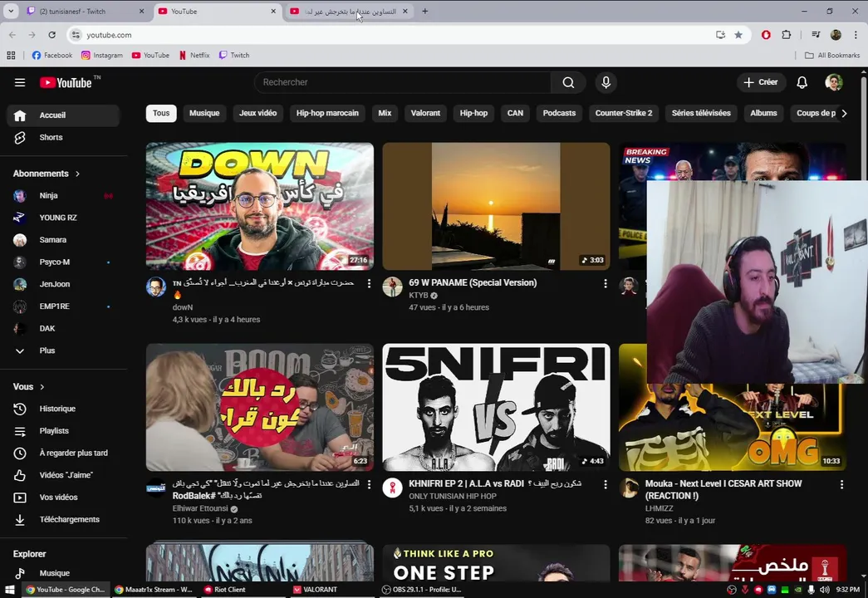Open ONLY TUNISIAN HIP HOP channel link
This screenshot has width=868, height=598.
coord(452,496)
